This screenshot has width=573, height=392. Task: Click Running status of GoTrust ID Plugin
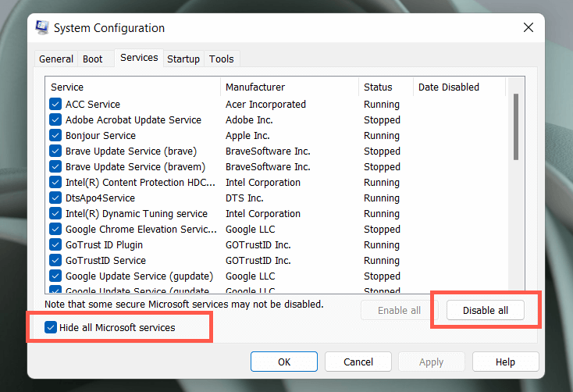[382, 245]
